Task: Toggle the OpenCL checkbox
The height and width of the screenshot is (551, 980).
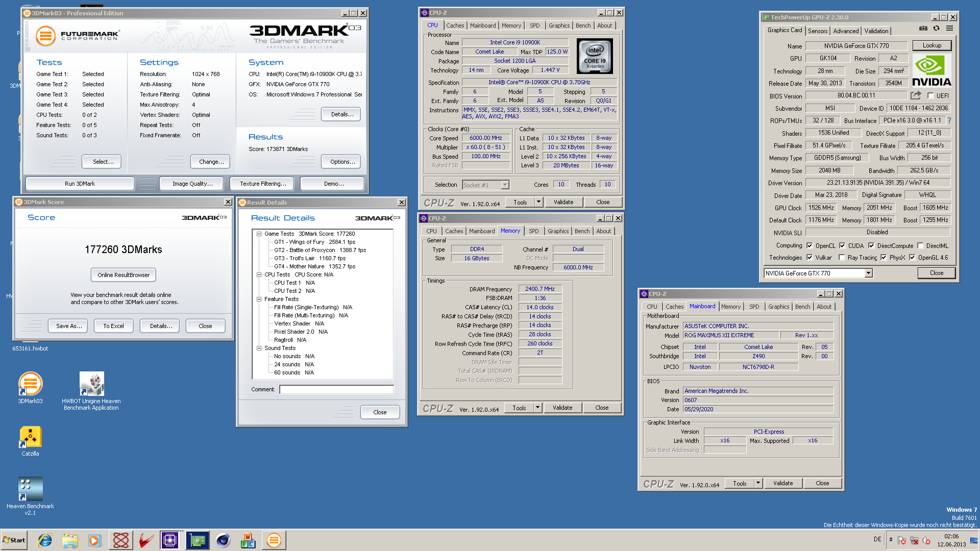Action: [810, 245]
